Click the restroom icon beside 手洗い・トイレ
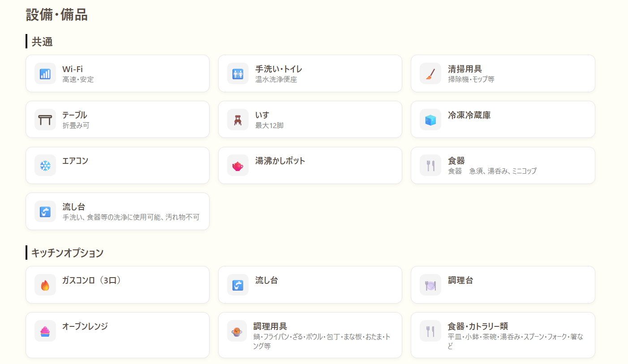The image size is (628, 364). click(238, 74)
